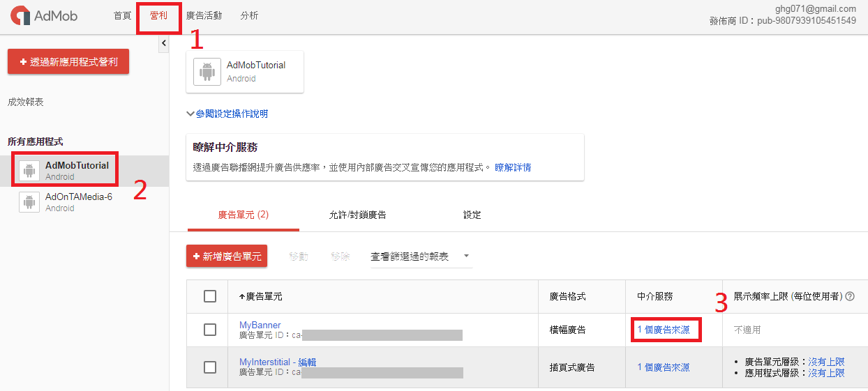Image resolution: width=868 pixels, height=391 pixels.
Task: Check the MyInterstitial row checkbox
Action: point(210,367)
